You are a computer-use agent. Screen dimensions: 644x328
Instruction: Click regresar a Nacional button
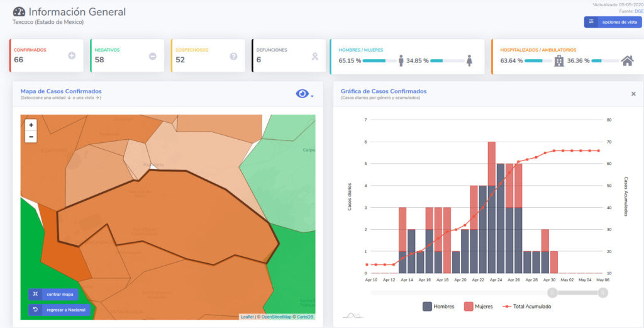pyautogui.click(x=59, y=310)
